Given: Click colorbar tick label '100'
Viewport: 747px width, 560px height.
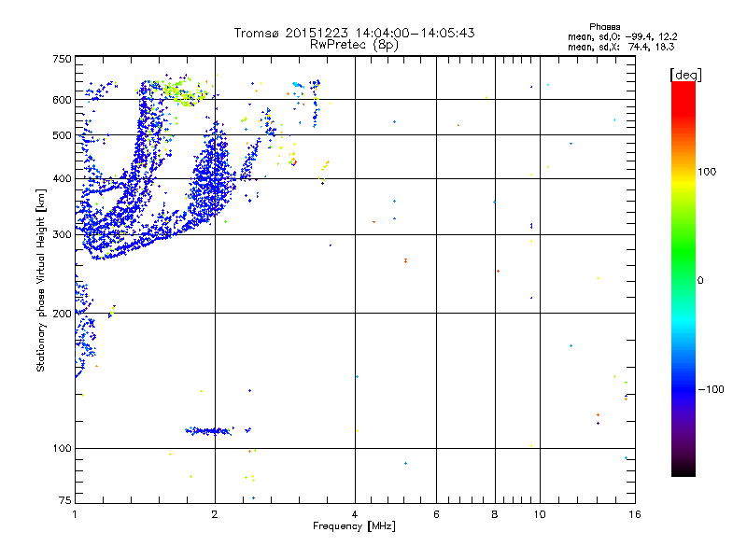Looking at the screenshot, I should click(707, 172).
